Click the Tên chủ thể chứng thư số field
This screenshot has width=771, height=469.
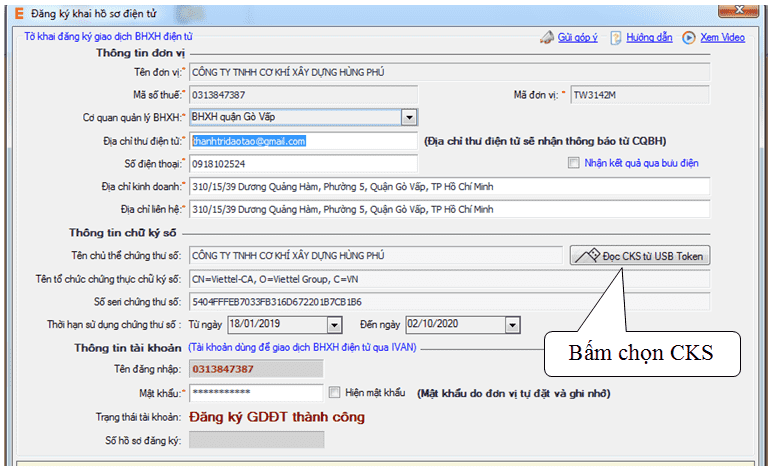point(375,255)
